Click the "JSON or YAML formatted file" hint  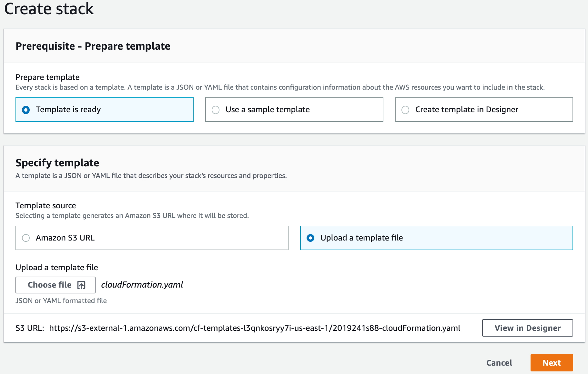(61, 300)
